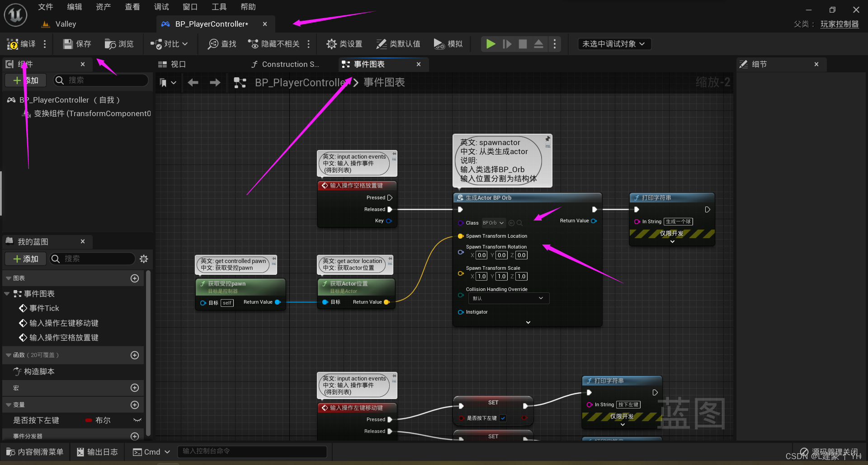Click the Components panel search field
This screenshot has width=868, height=465.
101,80
